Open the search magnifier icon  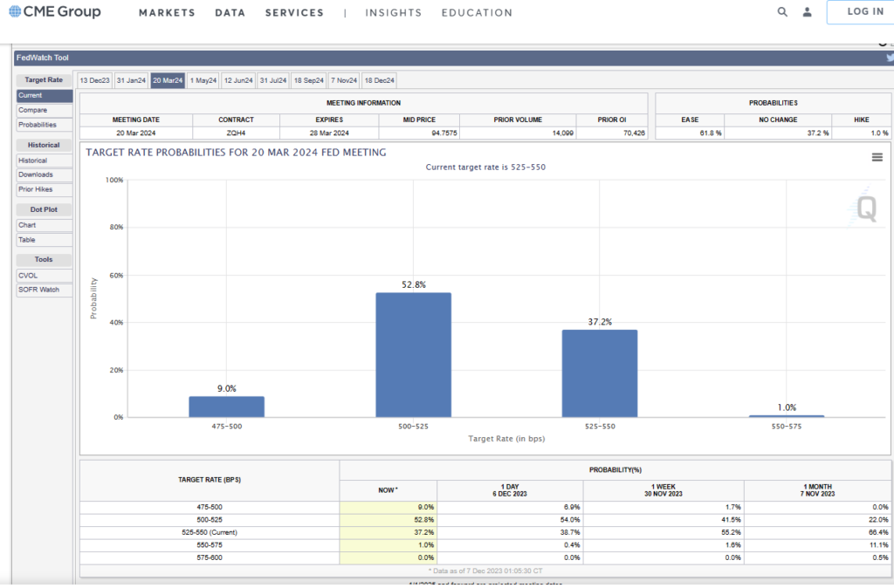(x=782, y=12)
